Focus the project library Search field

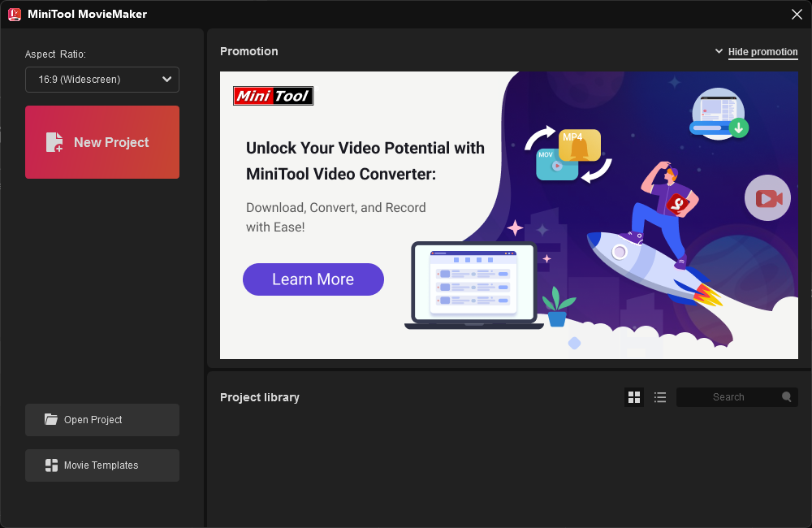pyautogui.click(x=728, y=397)
